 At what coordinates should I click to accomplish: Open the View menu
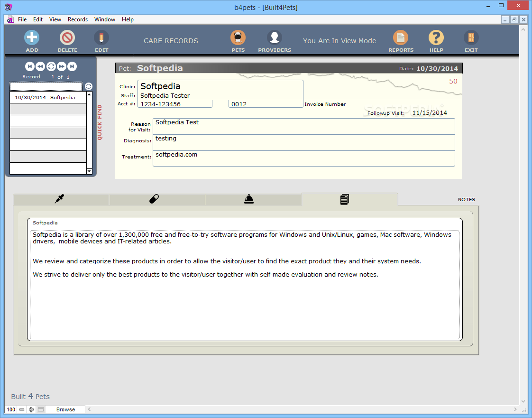55,19
